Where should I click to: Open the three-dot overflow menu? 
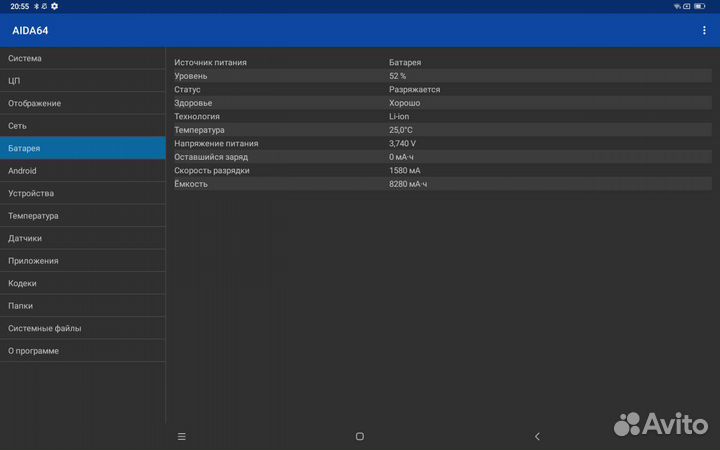[704, 30]
